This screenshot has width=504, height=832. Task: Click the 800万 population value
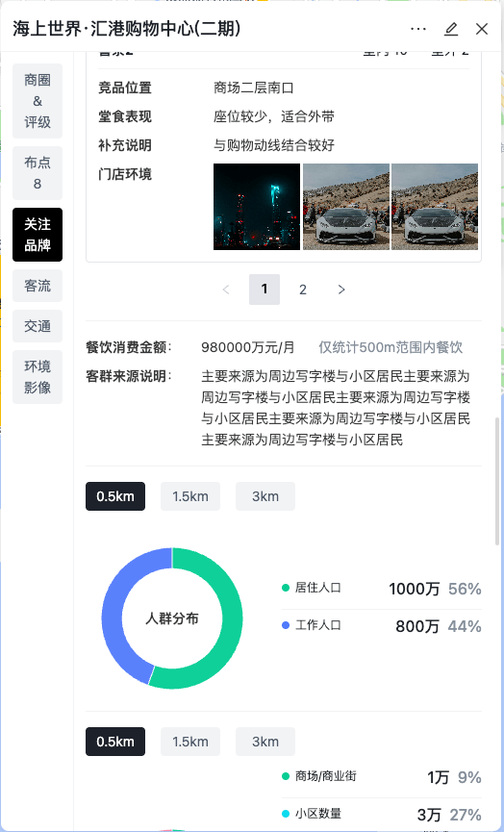click(x=417, y=626)
